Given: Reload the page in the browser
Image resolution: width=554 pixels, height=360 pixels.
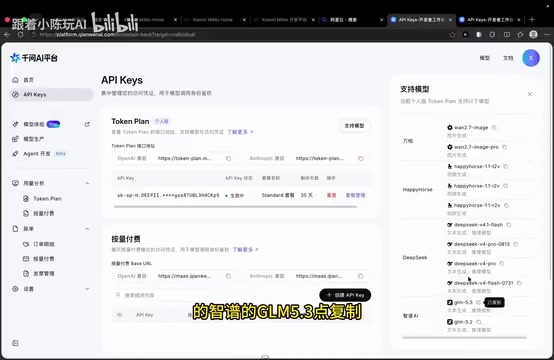Looking at the screenshot, I should click(20, 34).
